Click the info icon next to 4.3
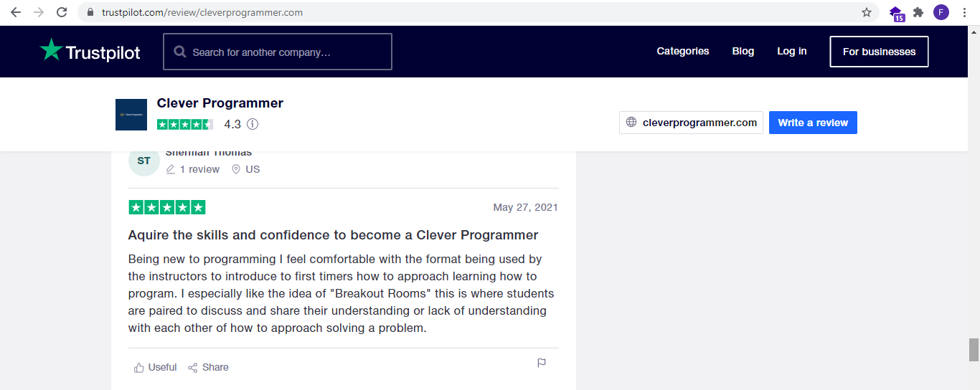 click(x=253, y=124)
